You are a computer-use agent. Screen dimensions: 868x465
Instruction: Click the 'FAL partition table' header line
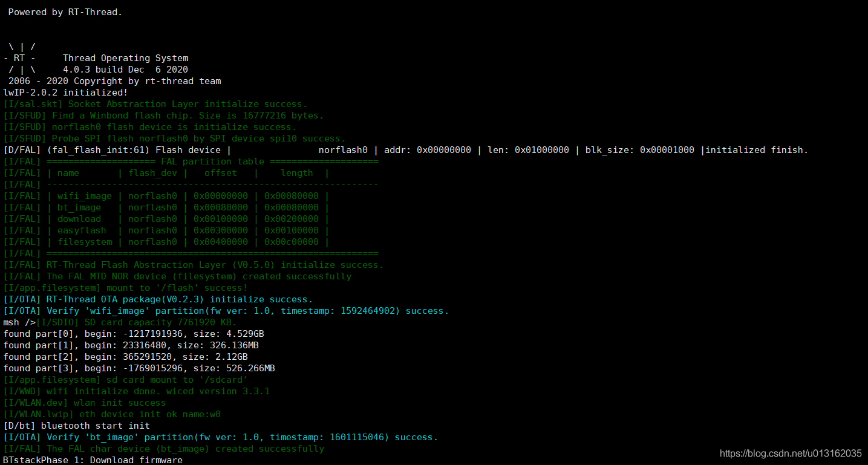coord(191,161)
